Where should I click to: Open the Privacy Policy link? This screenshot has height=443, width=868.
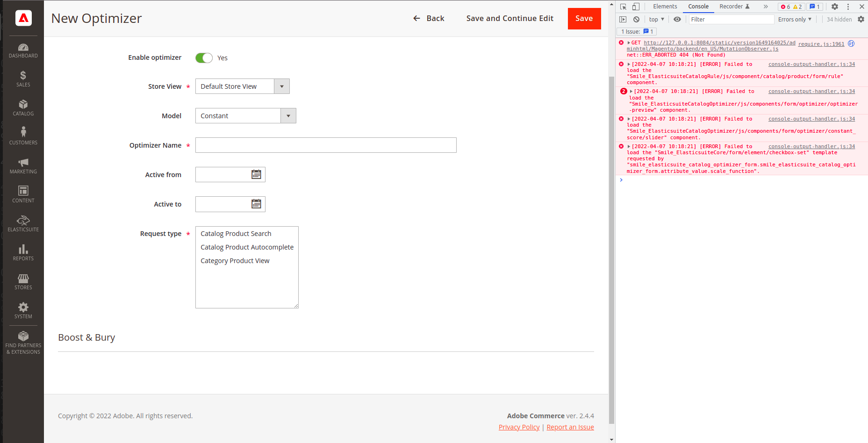click(519, 427)
